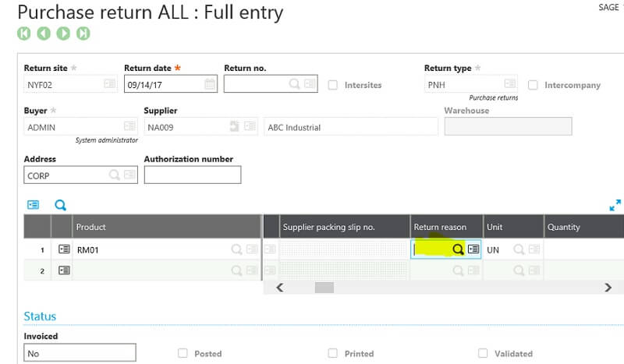Click the Authorization number input field

click(x=192, y=175)
